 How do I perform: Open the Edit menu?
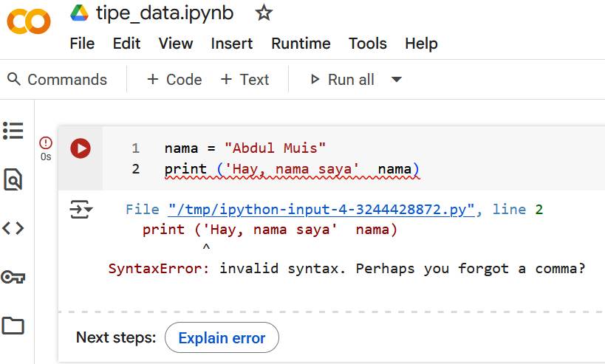[126, 43]
